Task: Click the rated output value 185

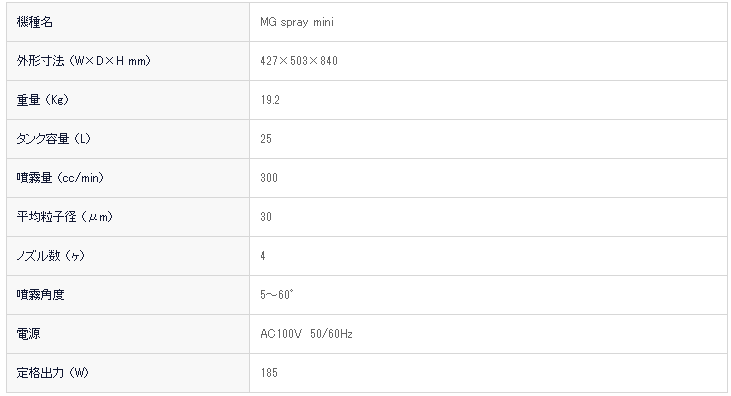Action: coord(269,373)
